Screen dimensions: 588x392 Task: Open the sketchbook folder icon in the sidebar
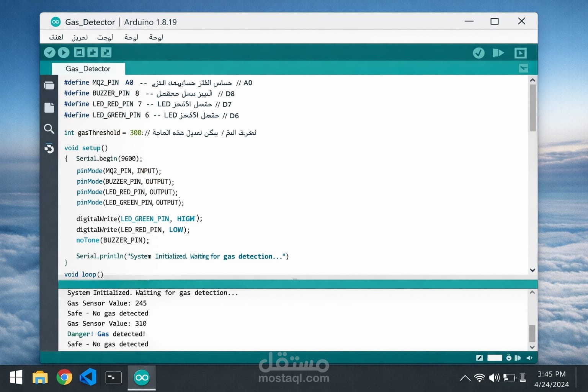pyautogui.click(x=49, y=85)
